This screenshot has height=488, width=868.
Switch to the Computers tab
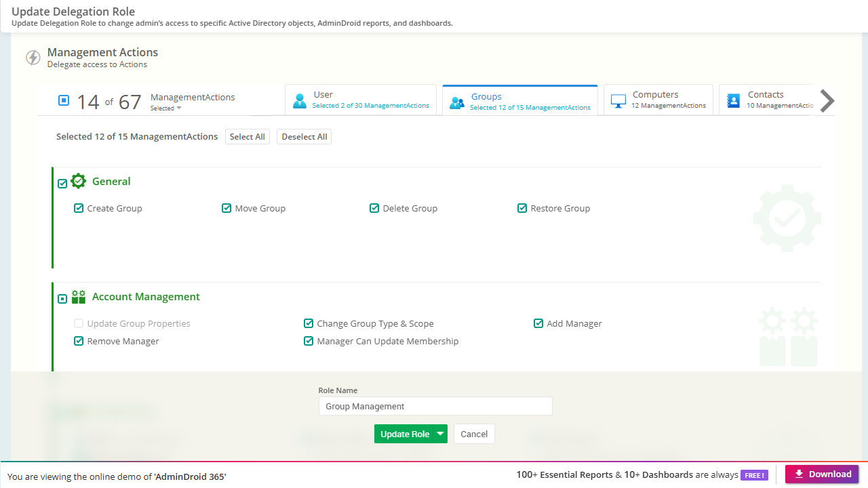click(x=658, y=100)
